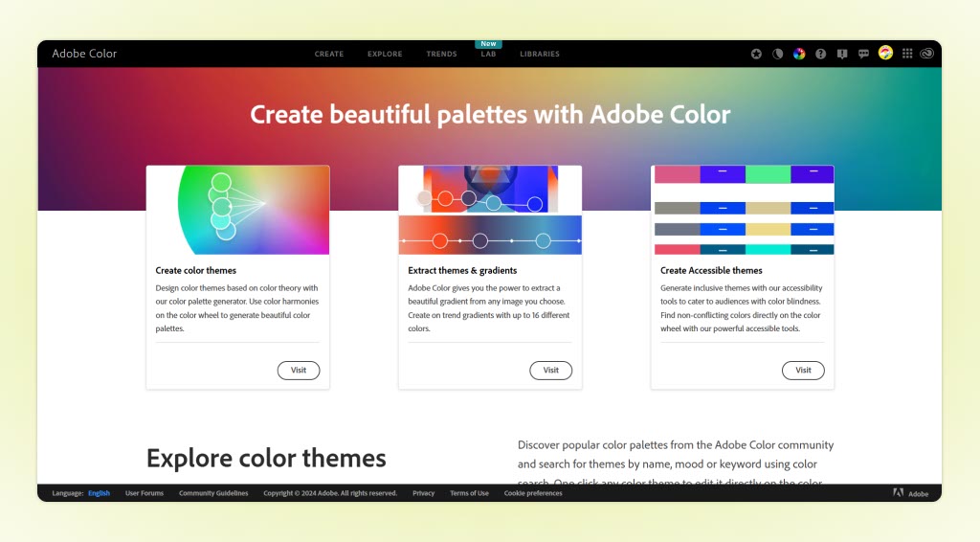Click the accessible themes swatches thumbnail
This screenshot has width=980, height=542.
pyautogui.click(x=743, y=210)
